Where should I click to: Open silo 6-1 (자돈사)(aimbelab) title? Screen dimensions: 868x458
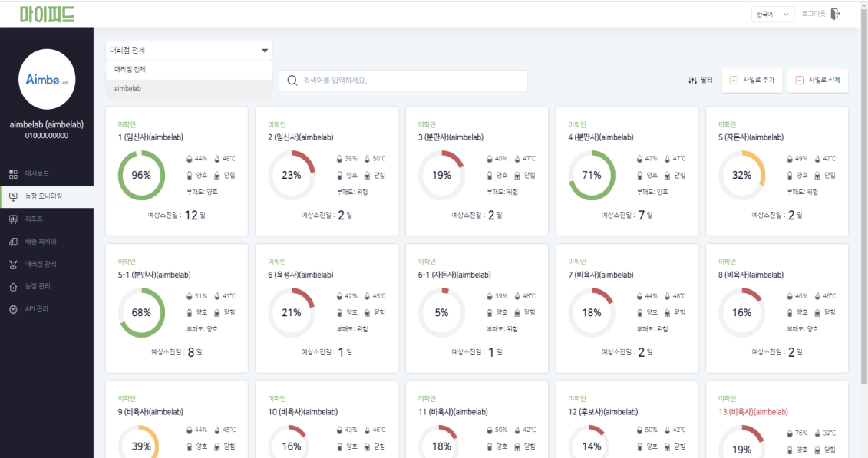point(454,275)
